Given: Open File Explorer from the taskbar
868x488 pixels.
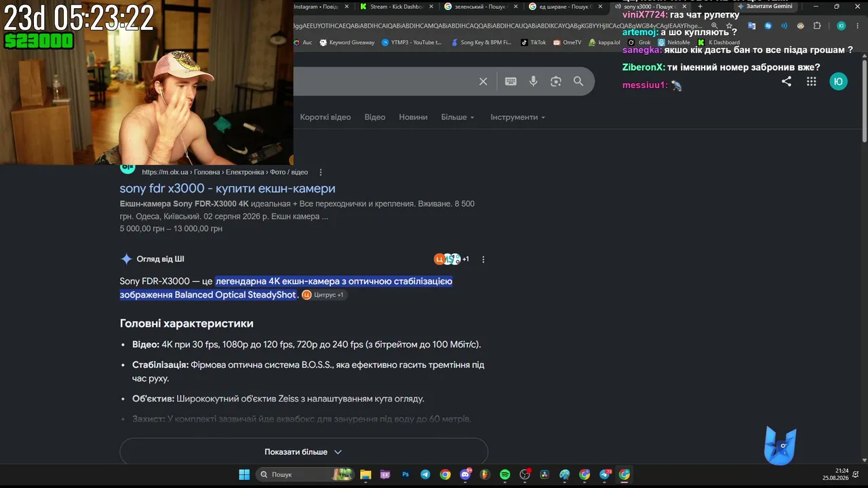Looking at the screenshot, I should 366,474.
